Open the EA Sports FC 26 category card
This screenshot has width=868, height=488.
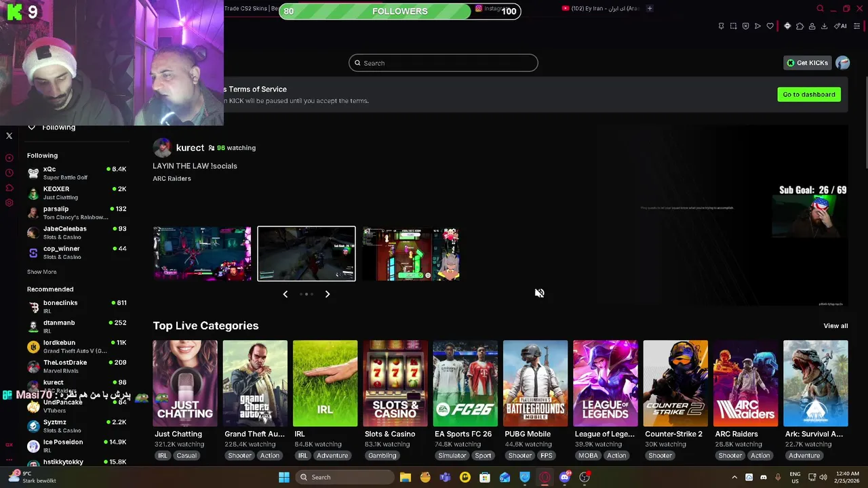[465, 384]
